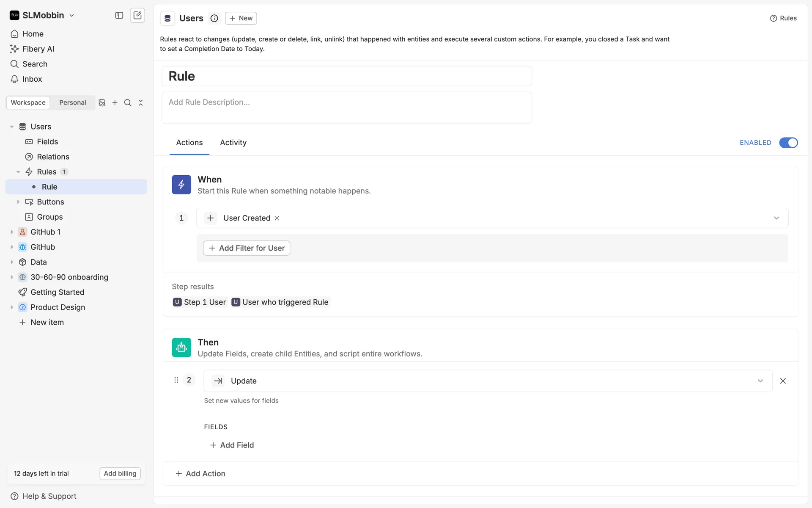Image resolution: width=812 pixels, height=508 pixels.
Task: Click the Add Rule Description field
Action: click(346, 108)
